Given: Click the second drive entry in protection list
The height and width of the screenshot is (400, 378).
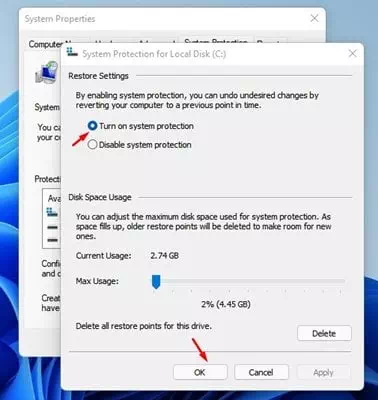Looking at the screenshot, I should click(x=53, y=227).
